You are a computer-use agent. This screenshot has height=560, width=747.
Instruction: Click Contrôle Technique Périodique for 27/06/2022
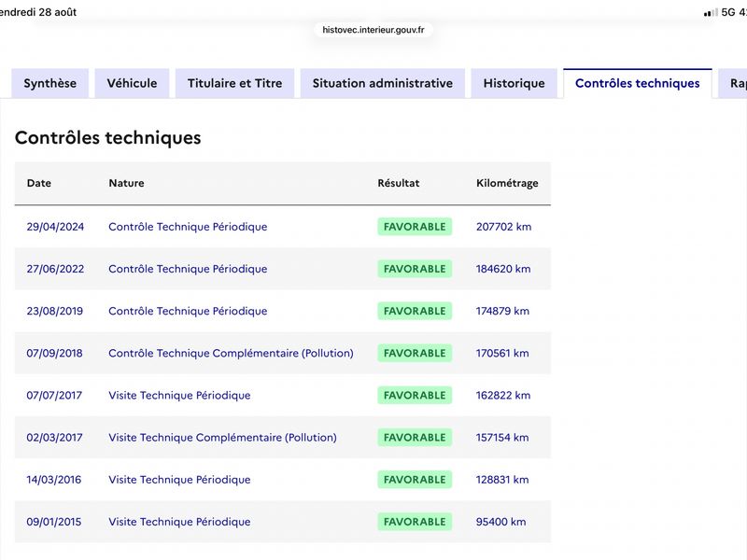tap(188, 269)
